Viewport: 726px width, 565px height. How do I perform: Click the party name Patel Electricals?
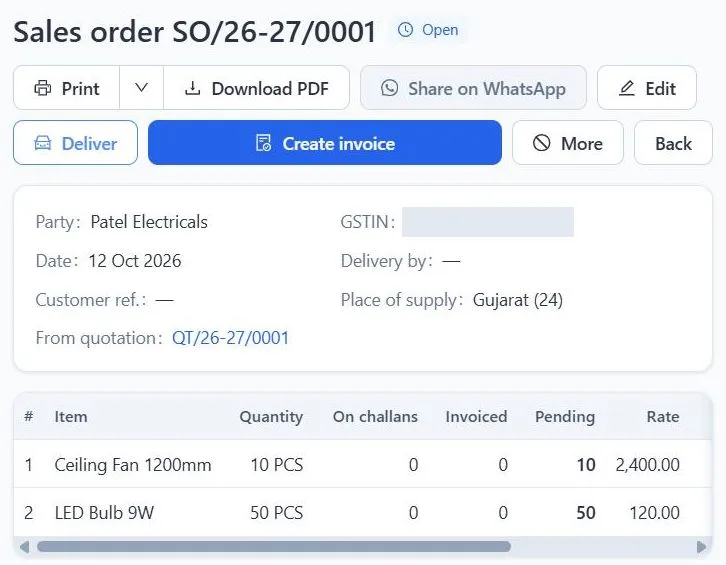[149, 222]
